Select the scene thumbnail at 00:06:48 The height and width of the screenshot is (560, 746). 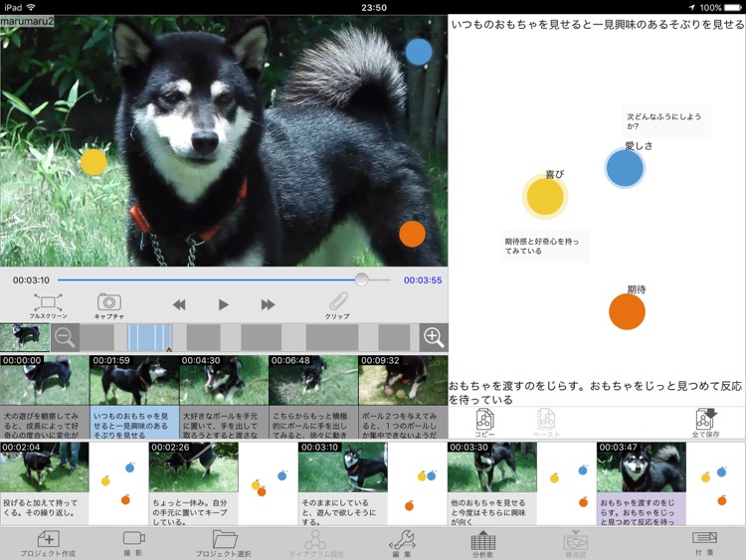(313, 380)
